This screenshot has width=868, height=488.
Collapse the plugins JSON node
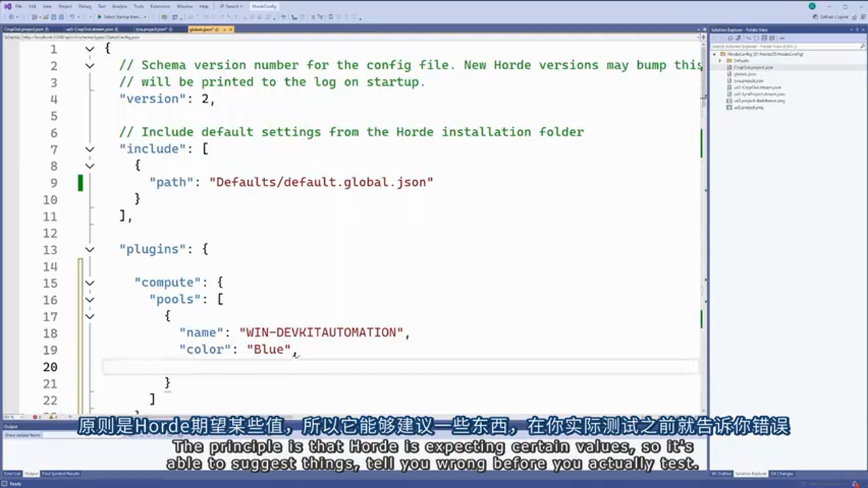pyautogui.click(x=90, y=249)
